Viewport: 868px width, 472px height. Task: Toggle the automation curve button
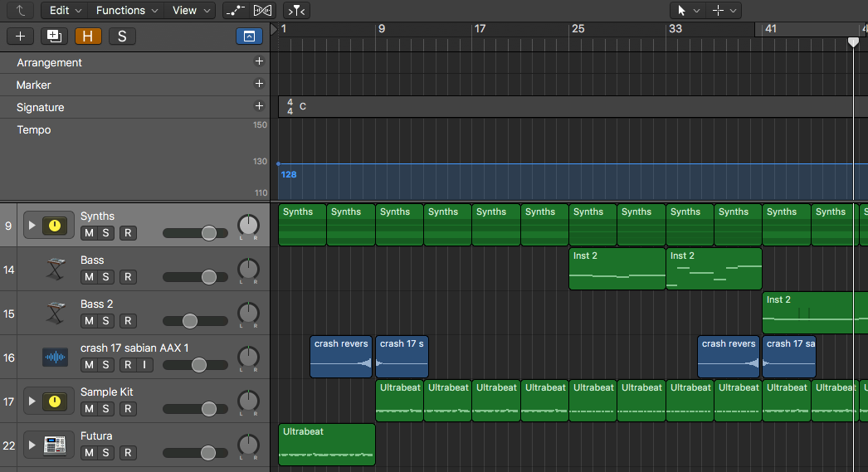pos(237,10)
